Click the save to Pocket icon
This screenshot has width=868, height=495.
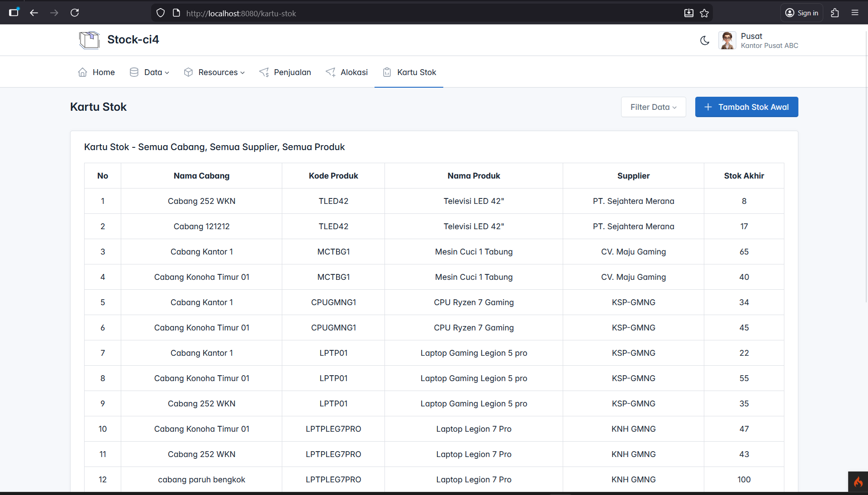point(688,13)
